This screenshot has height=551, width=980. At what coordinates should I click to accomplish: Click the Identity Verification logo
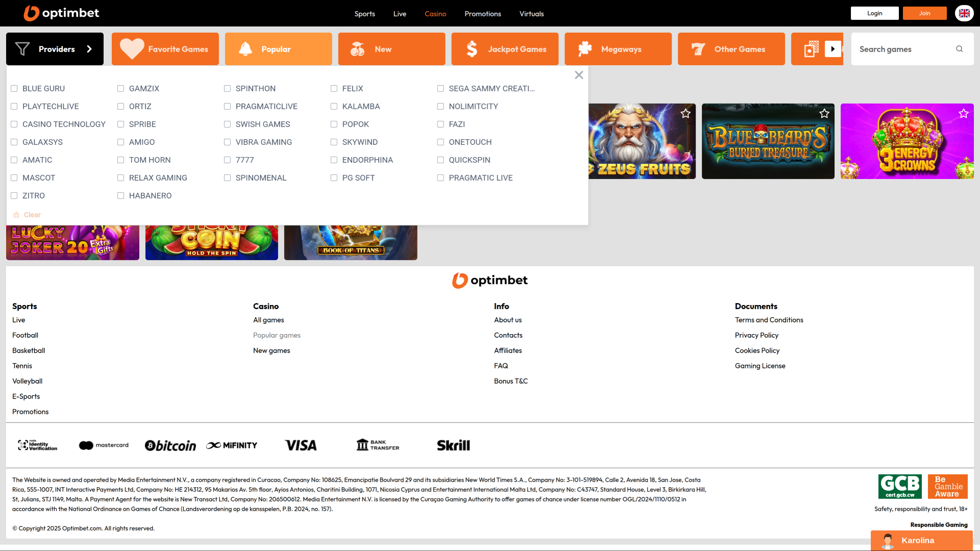point(37,445)
